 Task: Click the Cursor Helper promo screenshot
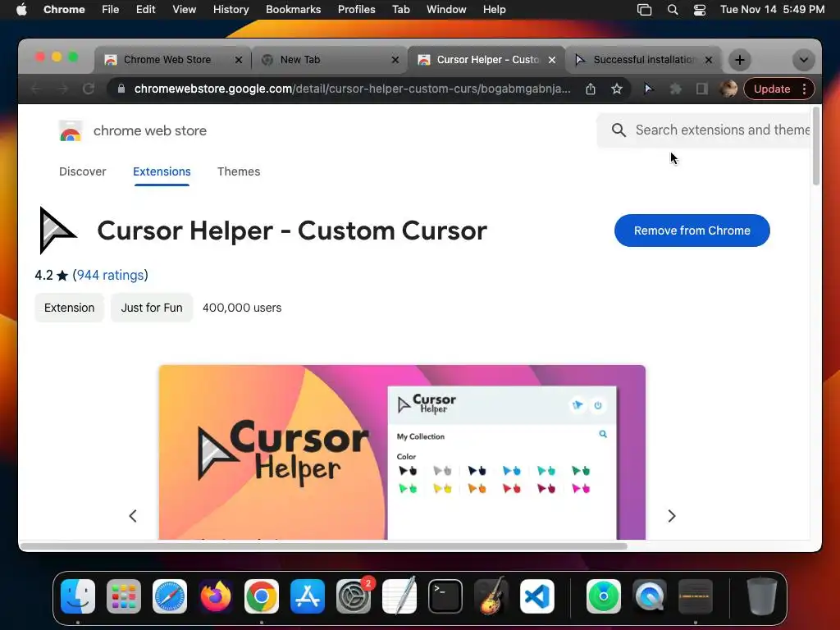point(402,452)
